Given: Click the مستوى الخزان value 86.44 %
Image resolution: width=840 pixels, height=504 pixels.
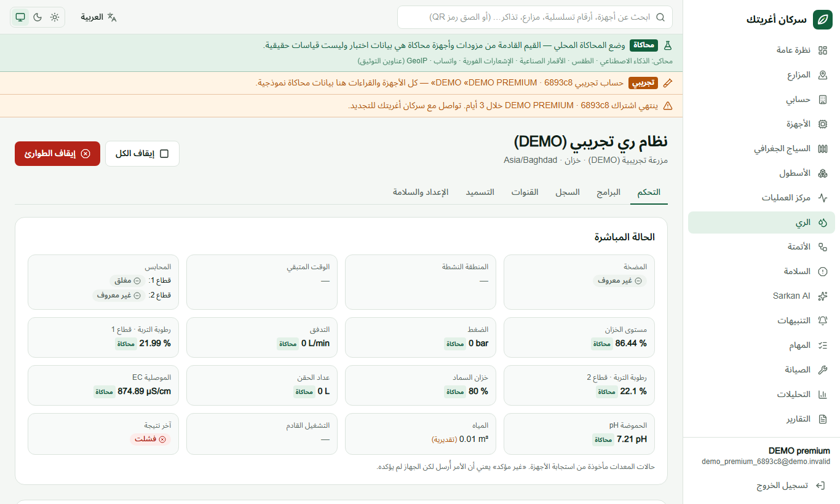Looking at the screenshot, I should pyautogui.click(x=631, y=344).
